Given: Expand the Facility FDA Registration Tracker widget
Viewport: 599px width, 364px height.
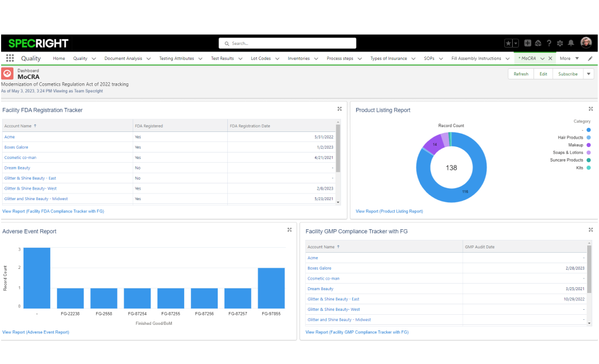Looking at the screenshot, I should tap(340, 109).
